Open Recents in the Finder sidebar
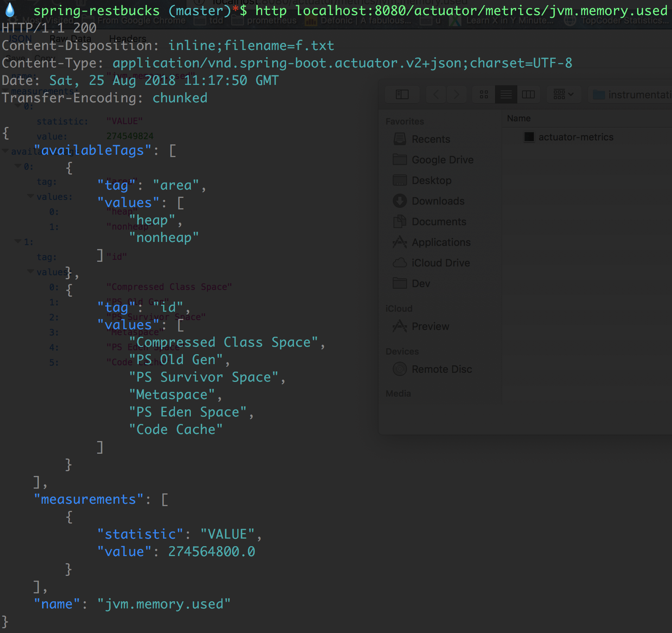 pos(430,139)
